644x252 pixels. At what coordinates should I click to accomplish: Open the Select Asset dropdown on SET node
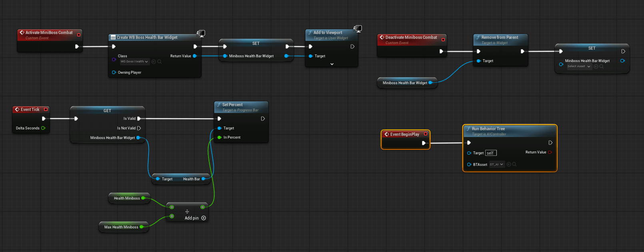coord(579,67)
